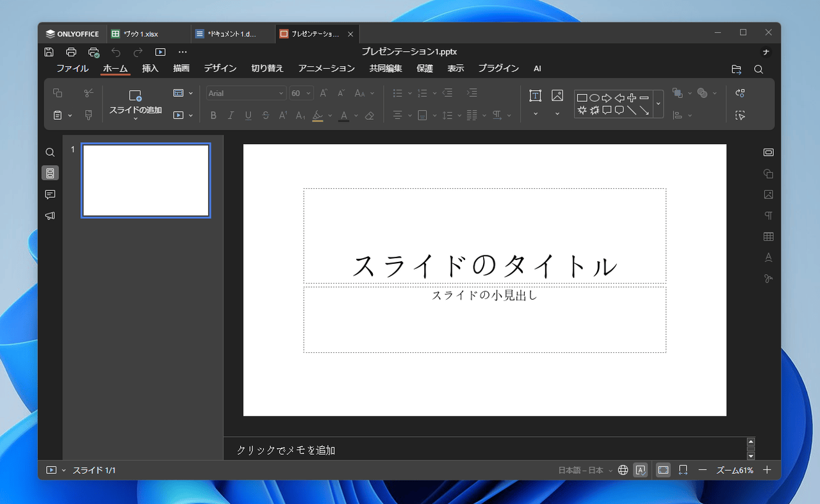Image resolution: width=820 pixels, height=504 pixels.
Task: Click the Cut scissors icon
Action: pos(88,93)
